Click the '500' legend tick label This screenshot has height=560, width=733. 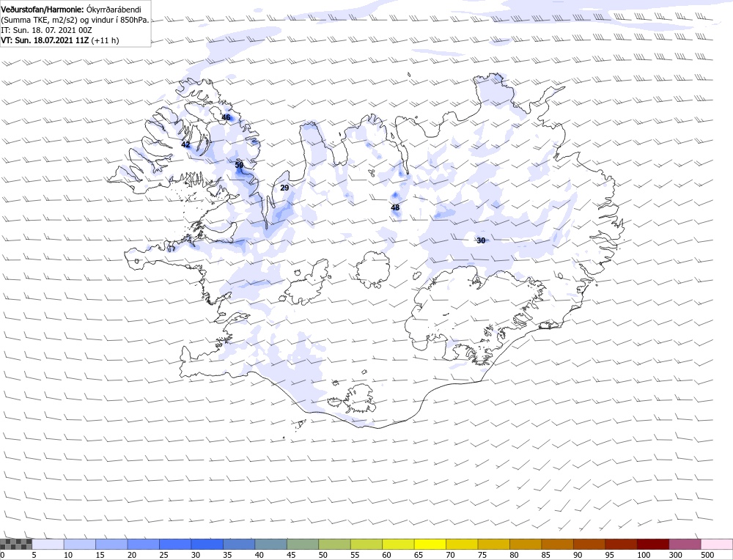click(x=707, y=555)
